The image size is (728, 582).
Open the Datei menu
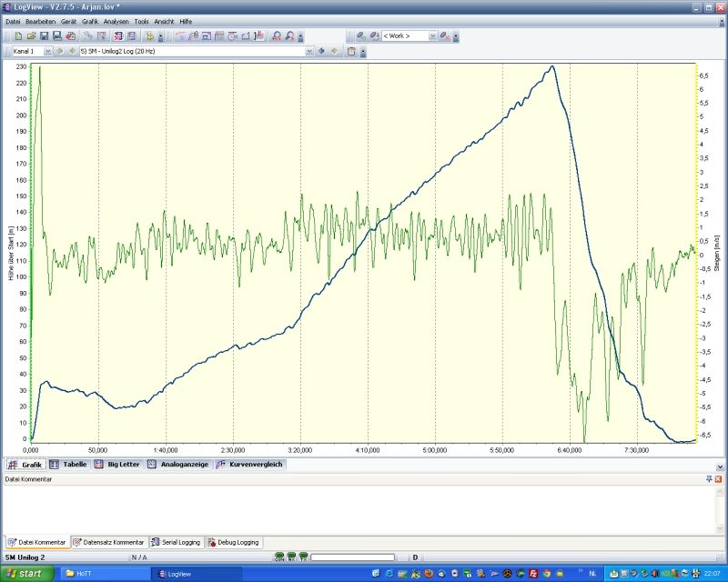coord(13,22)
